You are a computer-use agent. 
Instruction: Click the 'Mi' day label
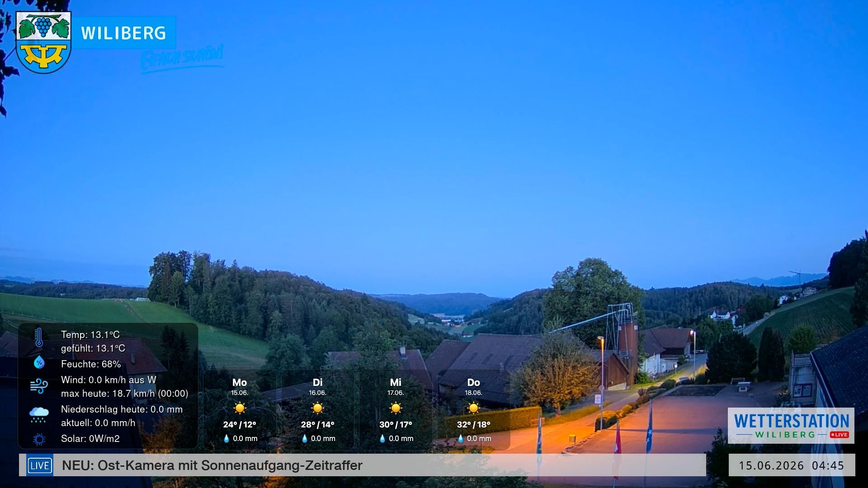[396, 383]
